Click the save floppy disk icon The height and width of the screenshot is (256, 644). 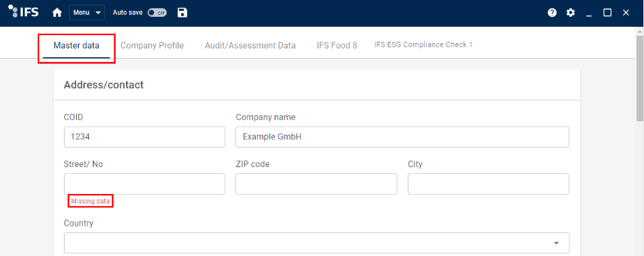[x=182, y=13]
